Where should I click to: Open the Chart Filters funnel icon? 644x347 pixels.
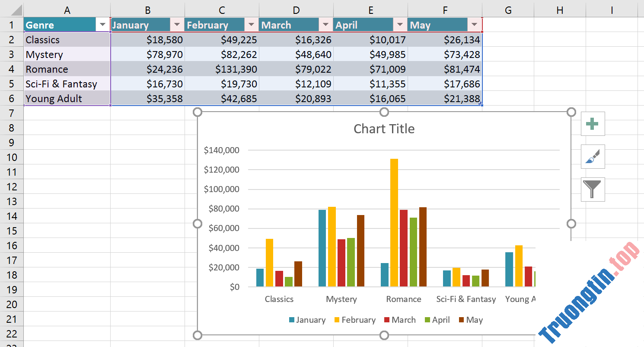(x=593, y=190)
